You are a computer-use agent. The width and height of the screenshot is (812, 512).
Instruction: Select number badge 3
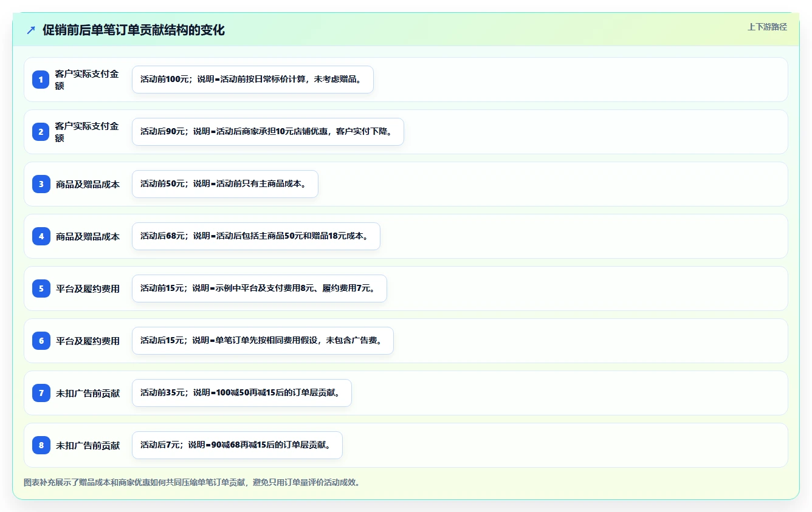pos(41,184)
